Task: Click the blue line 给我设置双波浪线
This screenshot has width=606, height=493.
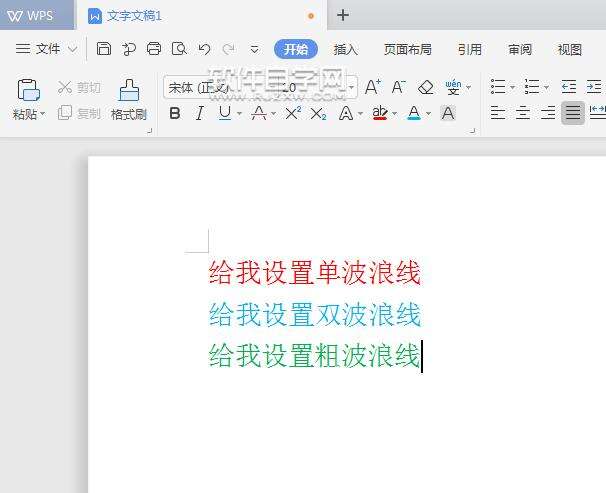Action: pyautogui.click(x=315, y=314)
